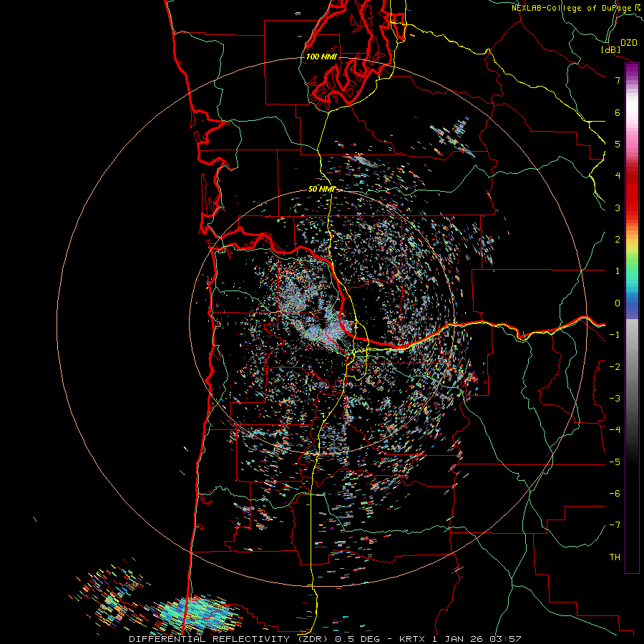The image size is (644, 644).
Task: Select the -4 value on the scale
Action: [x=615, y=430]
